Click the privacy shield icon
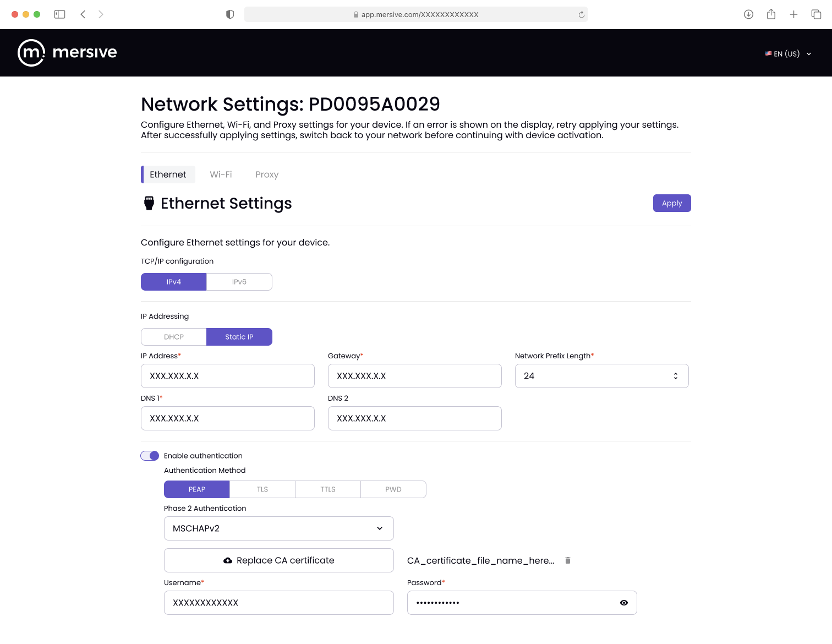 230,14
